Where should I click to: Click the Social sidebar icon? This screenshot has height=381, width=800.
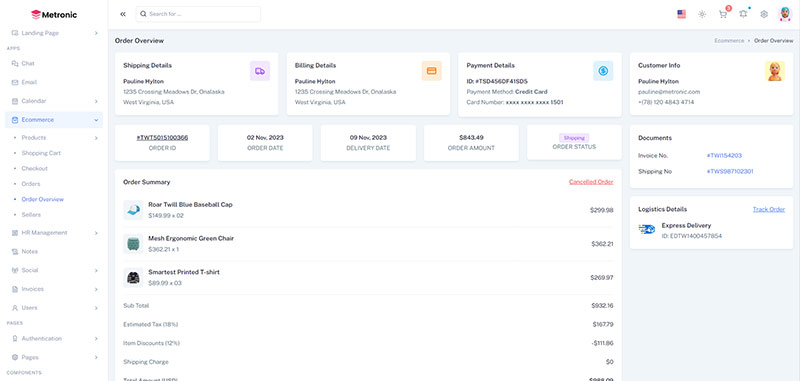[x=15, y=270]
